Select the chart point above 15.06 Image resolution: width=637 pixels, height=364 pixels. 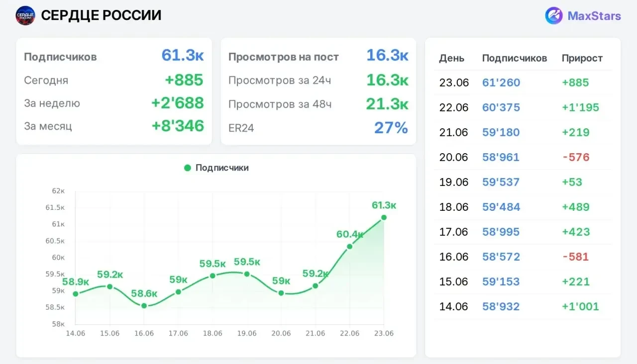coord(110,286)
